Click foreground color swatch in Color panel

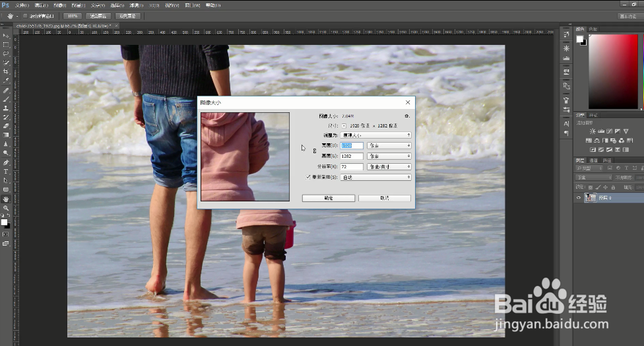coord(579,39)
